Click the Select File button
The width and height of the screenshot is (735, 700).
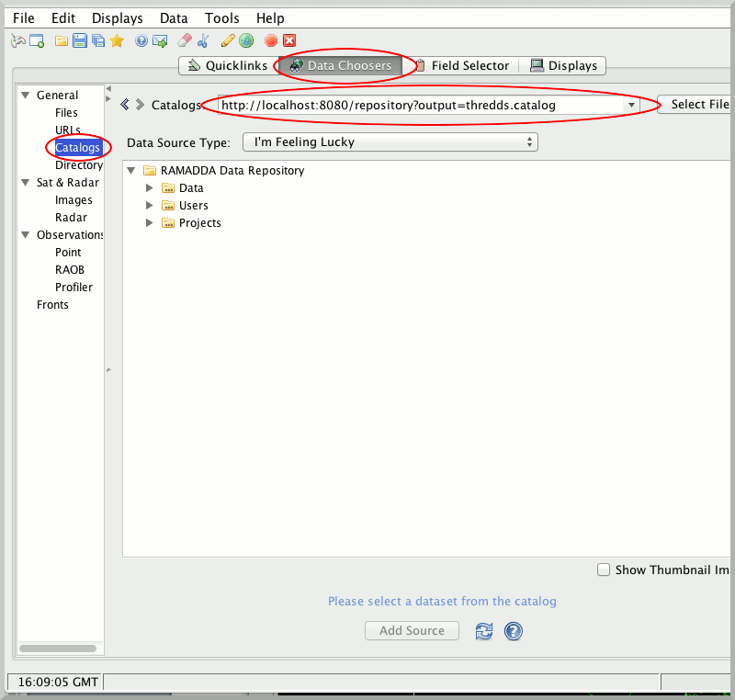click(698, 105)
